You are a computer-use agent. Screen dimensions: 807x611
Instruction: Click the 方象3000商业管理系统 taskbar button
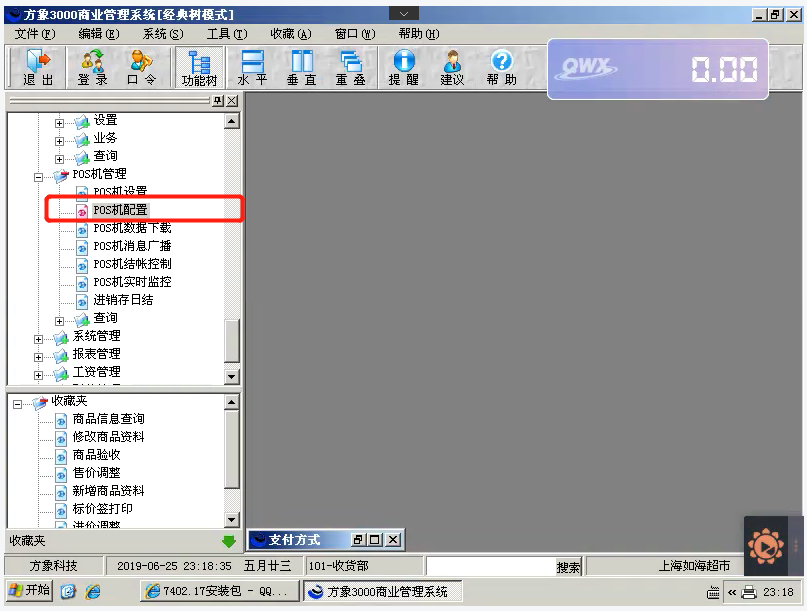382,591
